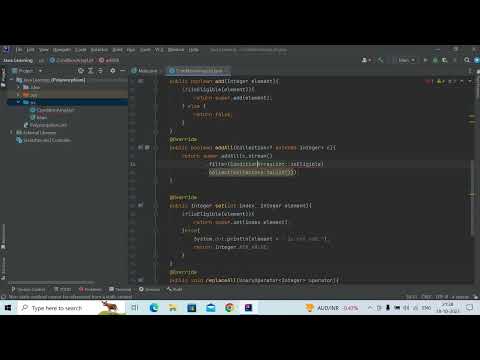The height and width of the screenshot is (360, 480).
Task: Open File Explorer from taskbar
Action: coord(173,308)
